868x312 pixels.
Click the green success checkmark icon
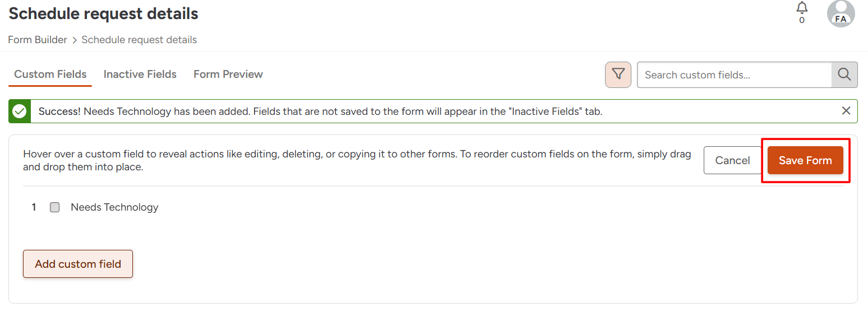(20, 111)
